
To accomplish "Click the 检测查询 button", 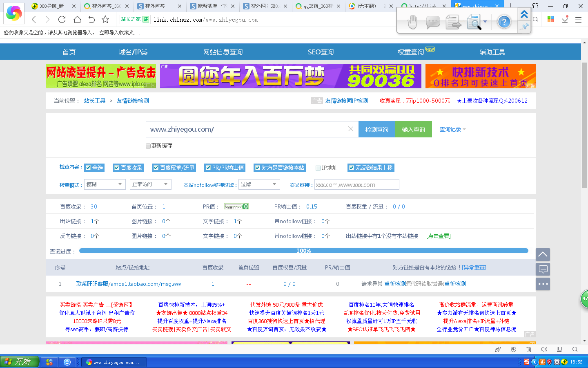I will [377, 129].
